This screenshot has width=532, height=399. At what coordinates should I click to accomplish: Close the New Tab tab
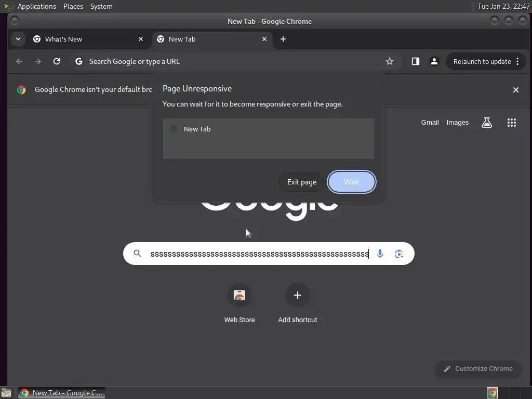tap(264, 39)
